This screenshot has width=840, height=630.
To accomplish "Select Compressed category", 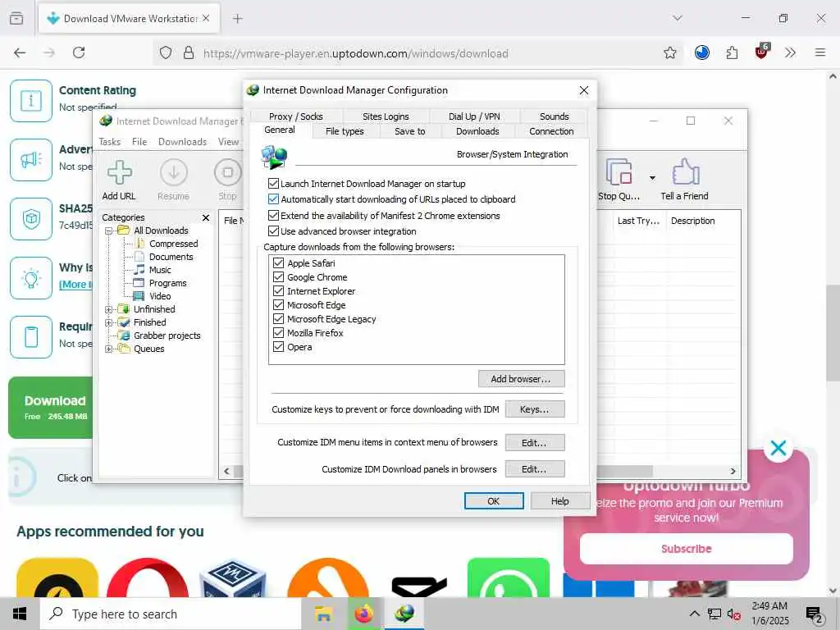I will pyautogui.click(x=174, y=244).
